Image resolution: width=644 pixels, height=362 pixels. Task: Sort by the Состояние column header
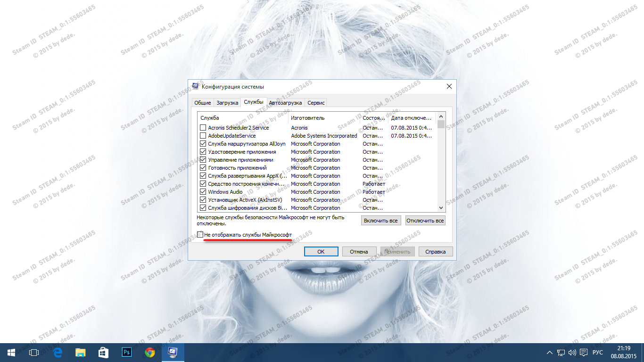click(374, 118)
